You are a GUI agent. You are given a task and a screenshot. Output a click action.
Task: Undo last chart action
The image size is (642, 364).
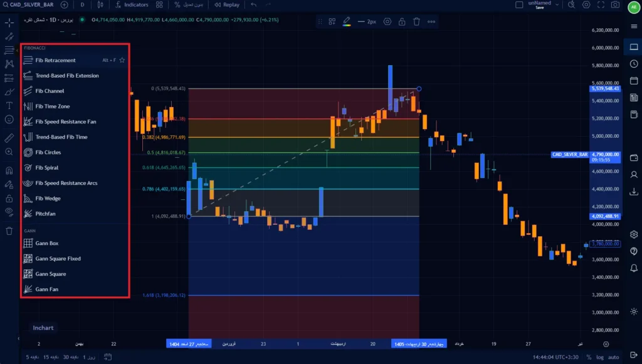(x=254, y=5)
